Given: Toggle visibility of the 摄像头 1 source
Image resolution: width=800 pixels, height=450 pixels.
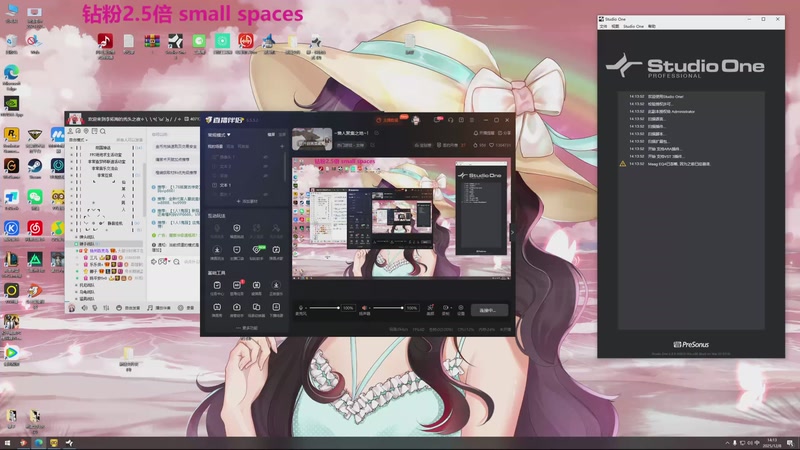Looking at the screenshot, I should point(266,157).
